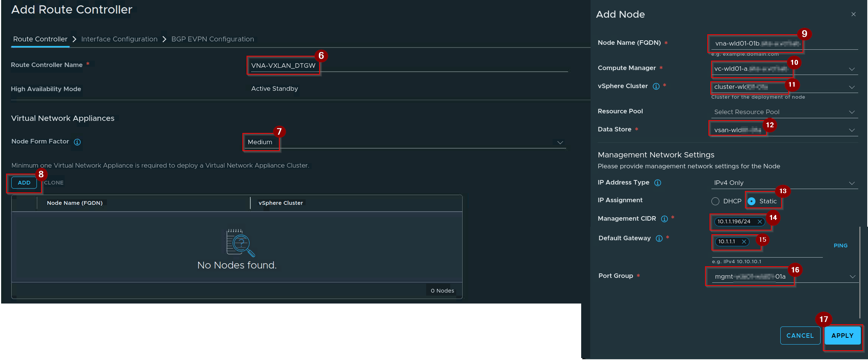Go to the Interface Configuration step
Screen dimensions: 868x360
click(x=119, y=39)
